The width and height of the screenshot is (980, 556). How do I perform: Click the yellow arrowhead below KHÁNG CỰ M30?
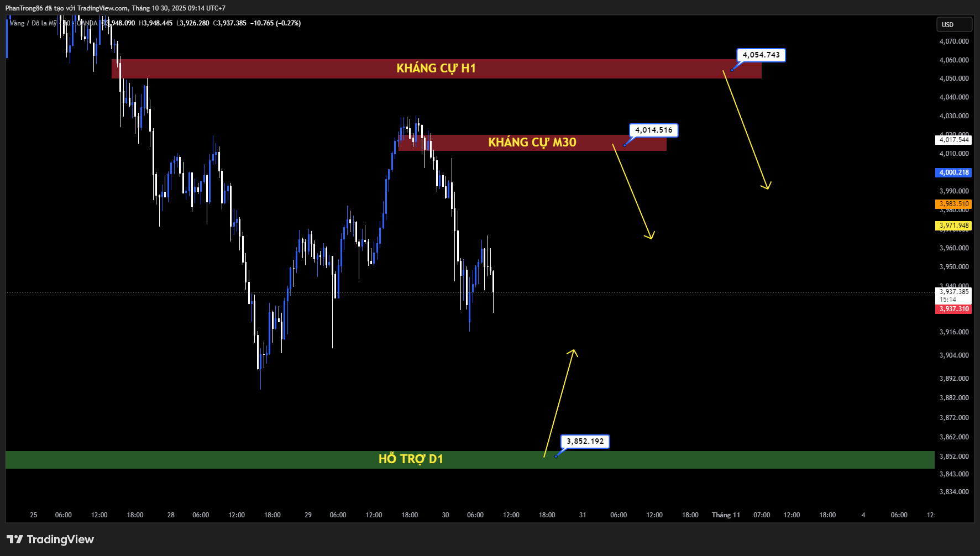pos(651,236)
